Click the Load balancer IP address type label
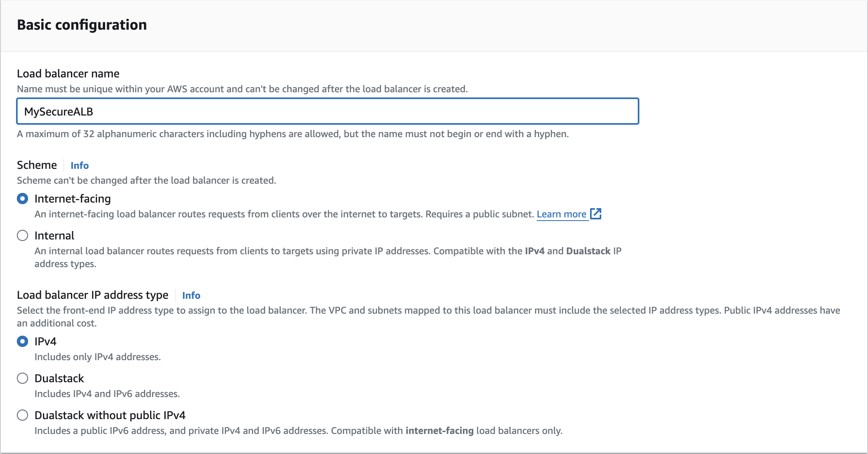The height and width of the screenshot is (454, 868). [x=93, y=295]
